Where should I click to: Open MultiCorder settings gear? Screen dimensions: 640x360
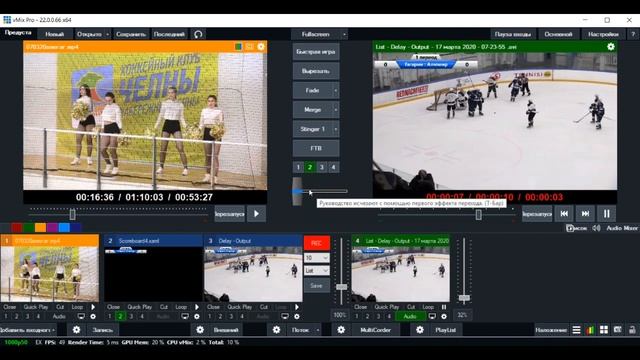341,330
